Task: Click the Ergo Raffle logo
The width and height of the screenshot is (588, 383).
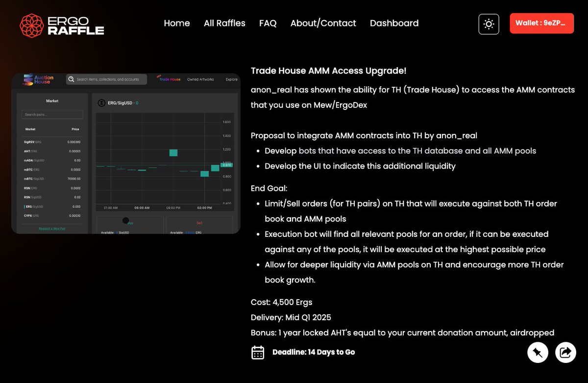Action: tap(62, 26)
